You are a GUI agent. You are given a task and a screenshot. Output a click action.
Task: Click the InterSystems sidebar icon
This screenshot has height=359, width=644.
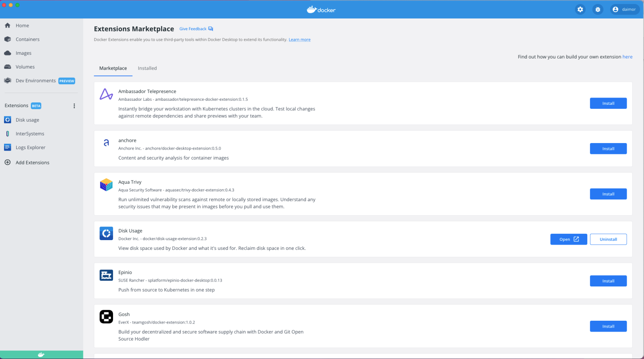pyautogui.click(x=7, y=134)
